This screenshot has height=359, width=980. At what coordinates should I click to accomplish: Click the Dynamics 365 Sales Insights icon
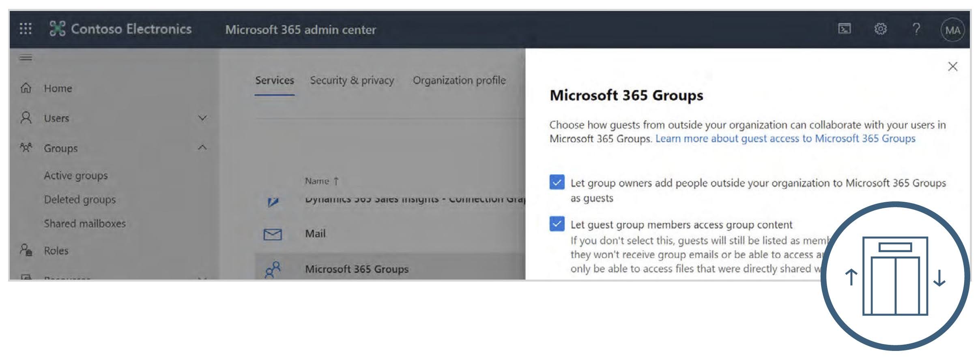273,201
